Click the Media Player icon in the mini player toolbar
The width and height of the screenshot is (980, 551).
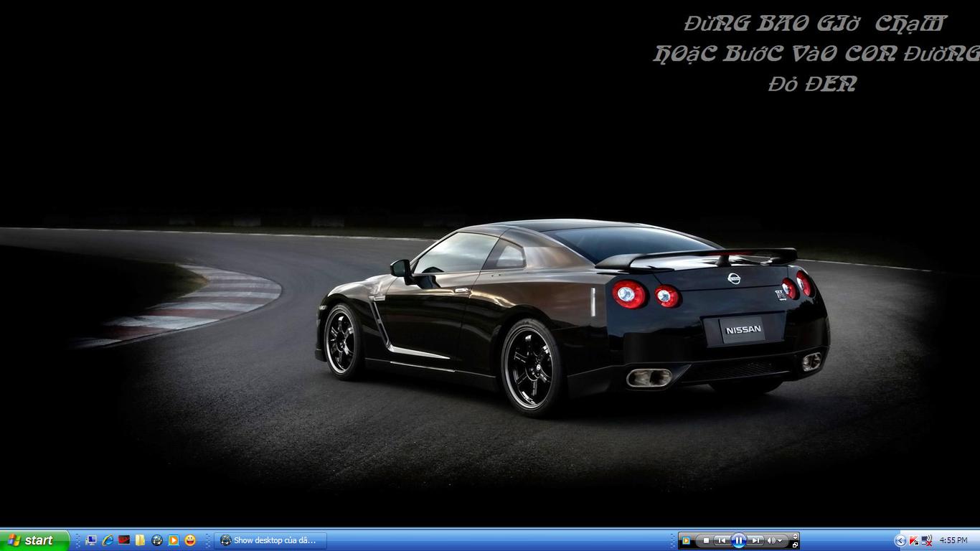coord(687,540)
